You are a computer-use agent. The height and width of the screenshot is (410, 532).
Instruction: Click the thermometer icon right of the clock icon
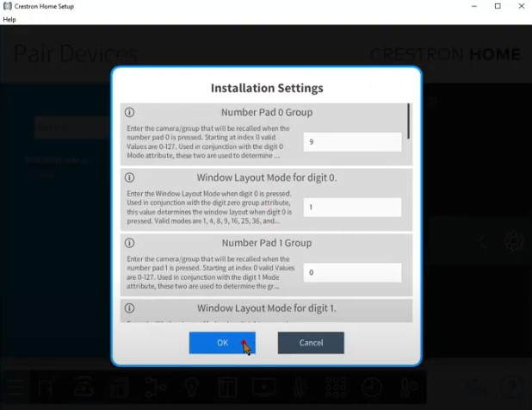coord(408,387)
